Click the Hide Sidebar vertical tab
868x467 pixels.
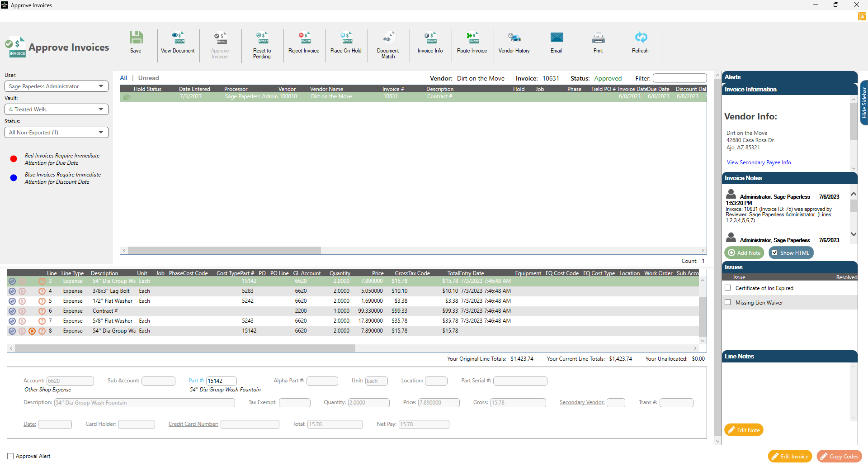(x=864, y=103)
